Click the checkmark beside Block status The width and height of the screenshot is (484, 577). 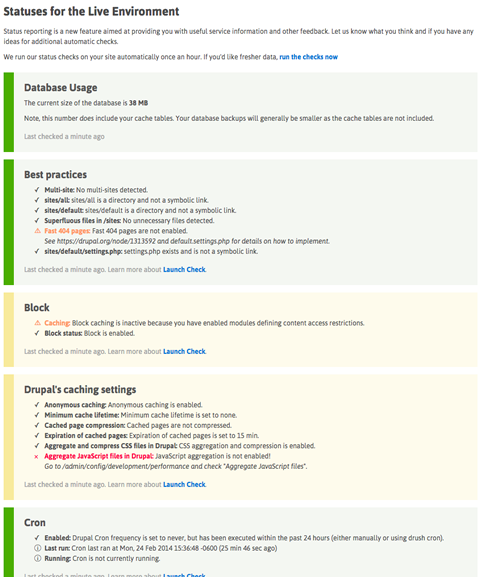click(37, 333)
